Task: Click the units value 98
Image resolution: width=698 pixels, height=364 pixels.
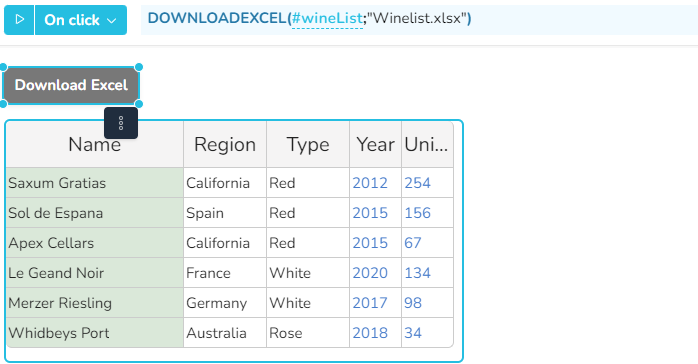Action: click(427, 303)
